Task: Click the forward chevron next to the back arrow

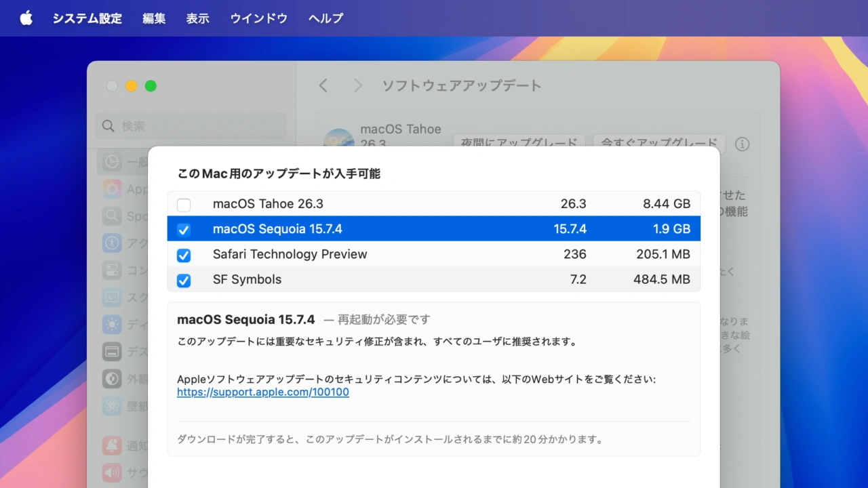Action: 357,85
